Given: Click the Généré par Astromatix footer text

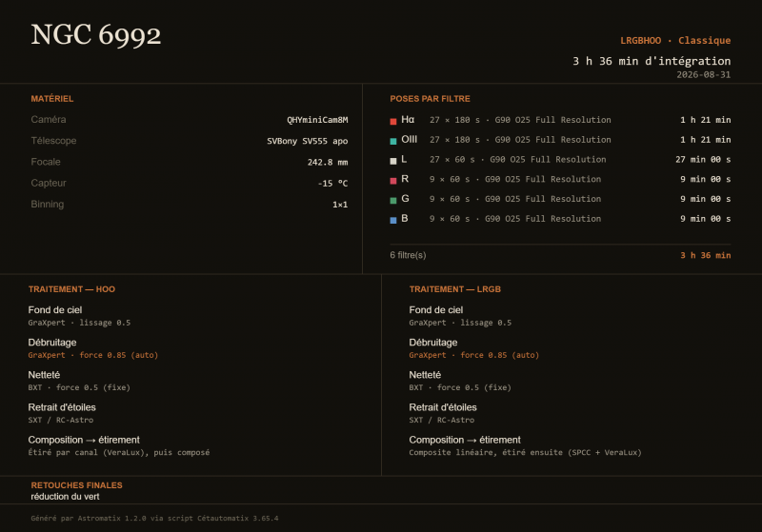Looking at the screenshot, I should click(x=154, y=519).
